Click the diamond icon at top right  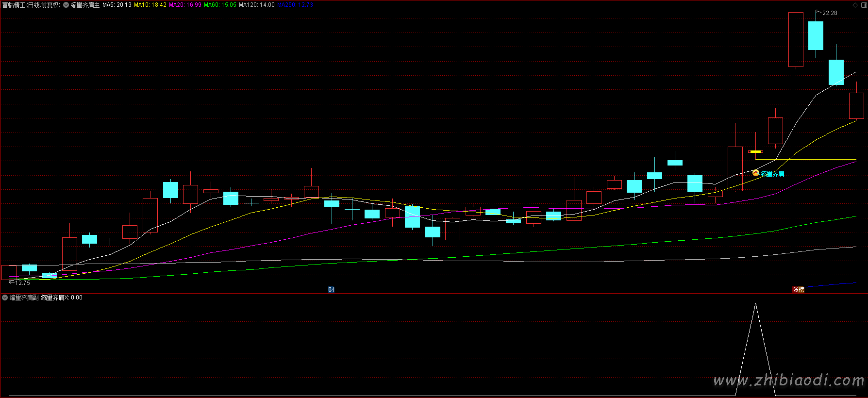[855, 5]
